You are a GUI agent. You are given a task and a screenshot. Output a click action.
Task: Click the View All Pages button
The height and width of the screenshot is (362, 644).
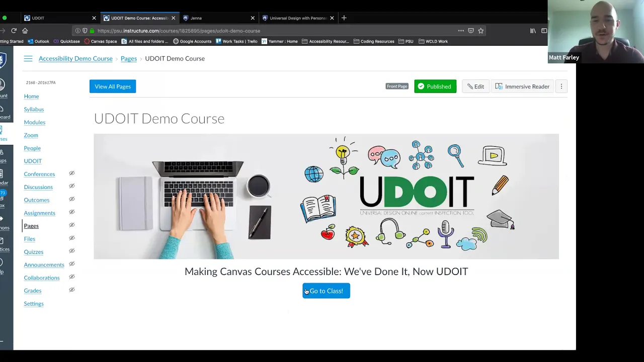click(113, 86)
